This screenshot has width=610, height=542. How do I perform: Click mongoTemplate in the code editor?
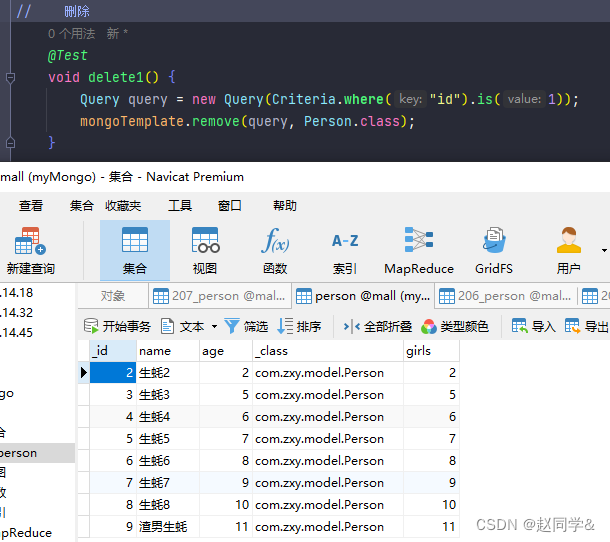131,121
